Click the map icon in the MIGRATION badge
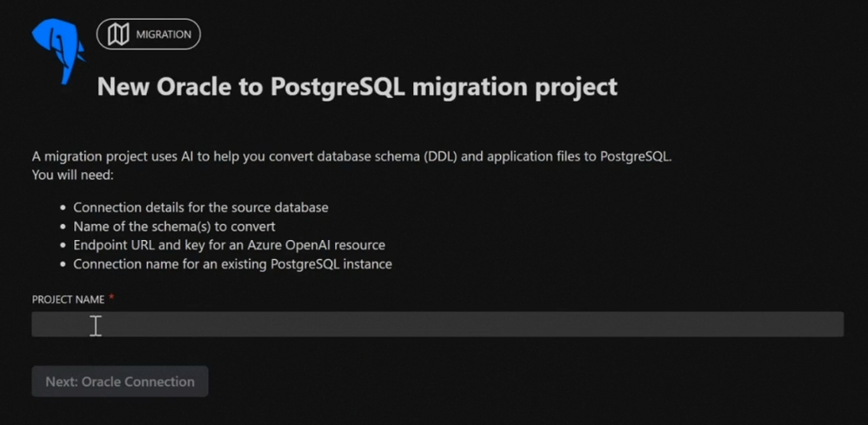868x425 pixels. [x=118, y=35]
